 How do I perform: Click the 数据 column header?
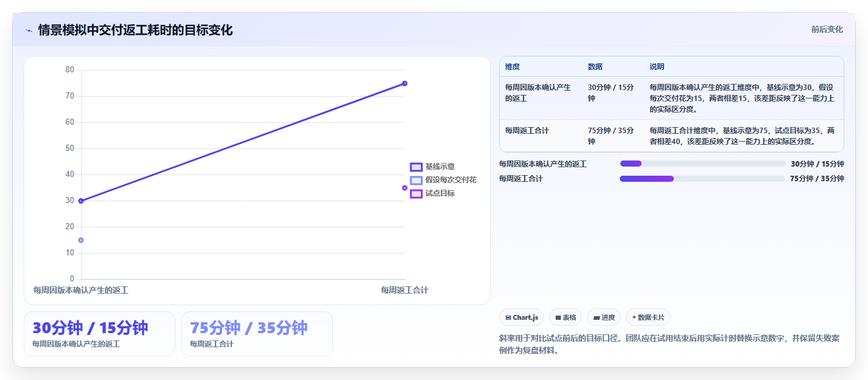[x=595, y=67]
